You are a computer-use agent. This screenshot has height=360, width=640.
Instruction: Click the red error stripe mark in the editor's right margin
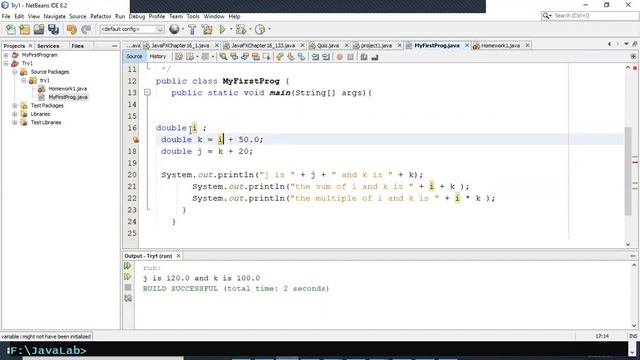click(635, 162)
